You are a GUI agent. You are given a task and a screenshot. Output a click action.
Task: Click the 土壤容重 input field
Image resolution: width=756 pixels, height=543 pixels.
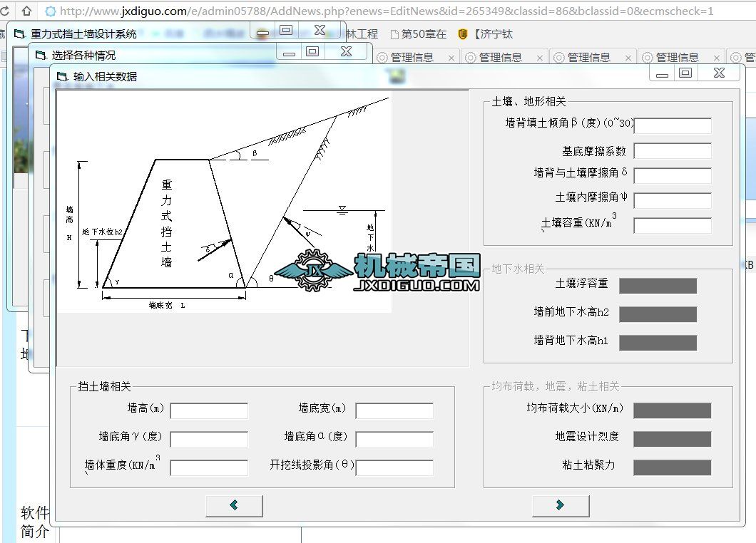pyautogui.click(x=673, y=225)
